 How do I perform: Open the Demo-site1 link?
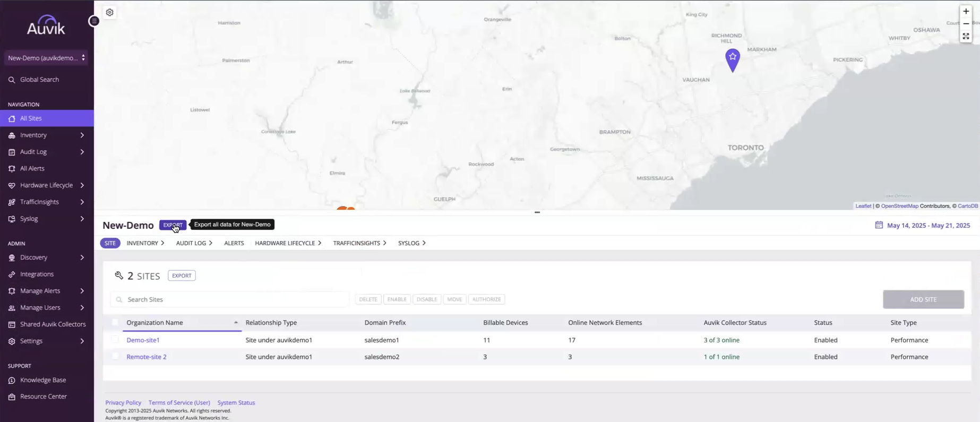coord(143,340)
